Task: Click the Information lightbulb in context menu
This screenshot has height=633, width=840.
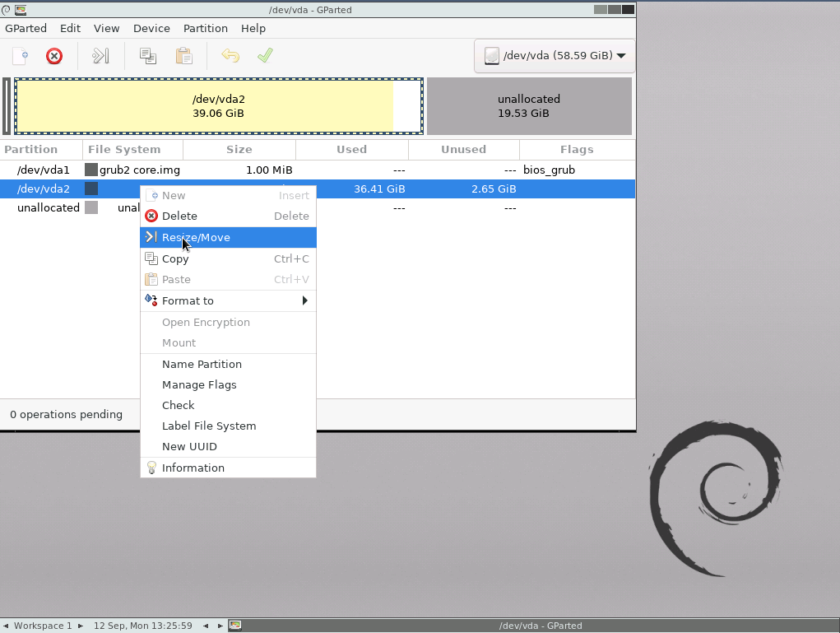Action: [151, 467]
